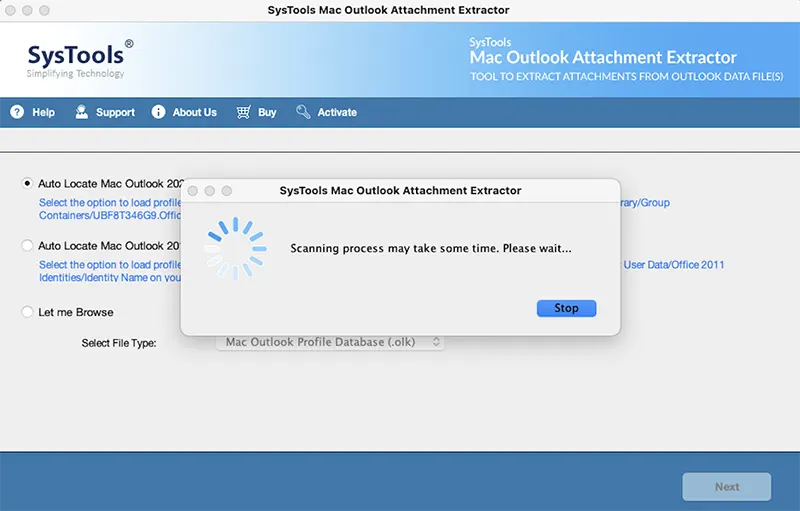Open the Activate menu label
The width and height of the screenshot is (800, 511).
pyautogui.click(x=337, y=112)
